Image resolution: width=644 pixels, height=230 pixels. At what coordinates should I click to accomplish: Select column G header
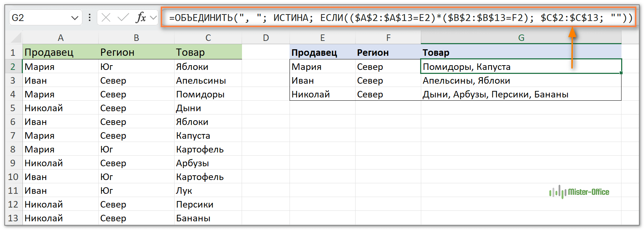(521, 38)
